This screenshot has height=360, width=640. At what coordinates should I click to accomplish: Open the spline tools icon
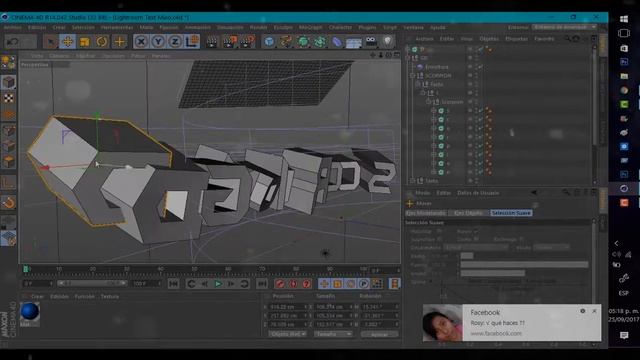pos(286,42)
